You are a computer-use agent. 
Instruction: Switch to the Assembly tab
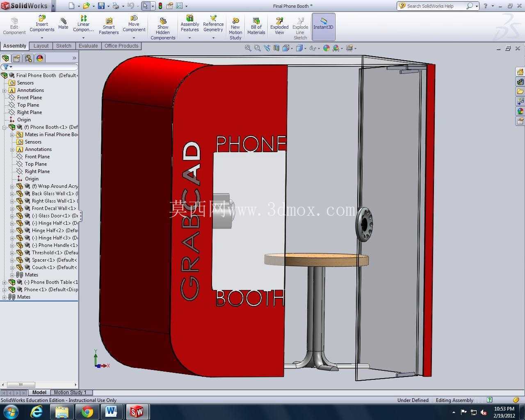[15, 46]
